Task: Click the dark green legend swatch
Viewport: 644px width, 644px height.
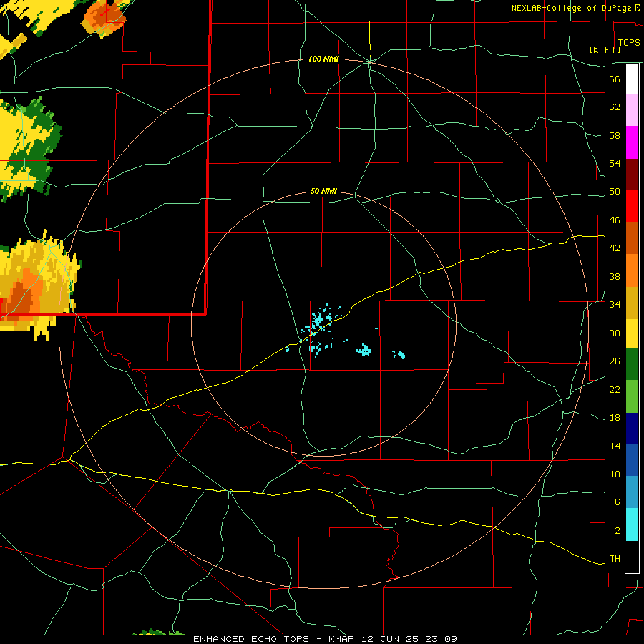Action: [632, 364]
